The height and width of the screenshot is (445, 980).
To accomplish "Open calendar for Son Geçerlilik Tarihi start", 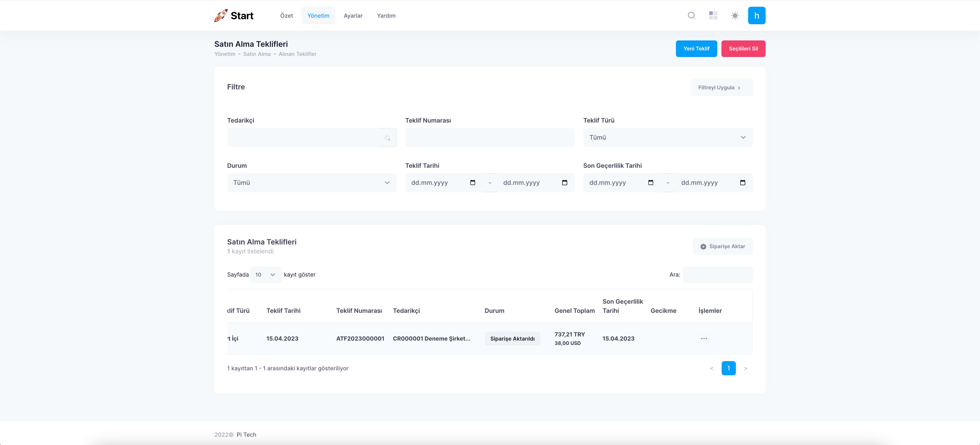I will pyautogui.click(x=651, y=183).
